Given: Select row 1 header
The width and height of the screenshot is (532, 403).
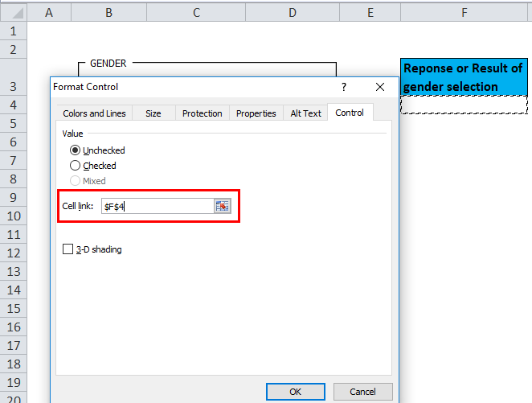Looking at the screenshot, I should pos(14,31).
